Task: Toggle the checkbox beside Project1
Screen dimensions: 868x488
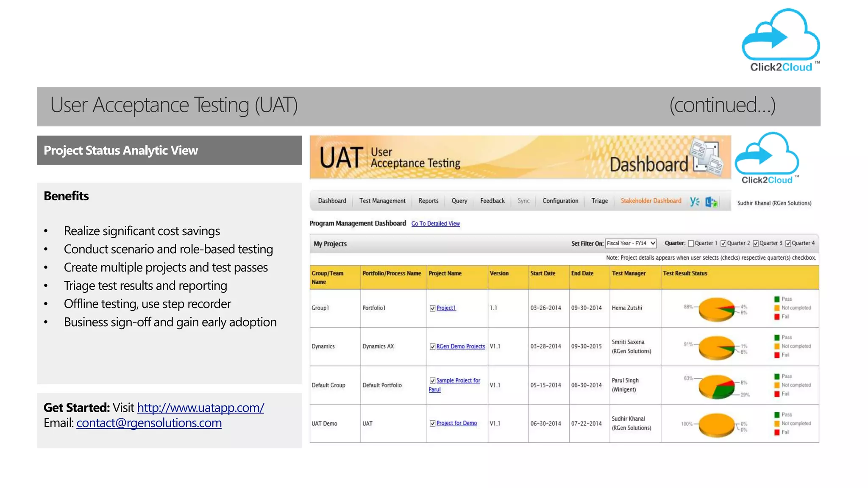Action: tap(432, 308)
